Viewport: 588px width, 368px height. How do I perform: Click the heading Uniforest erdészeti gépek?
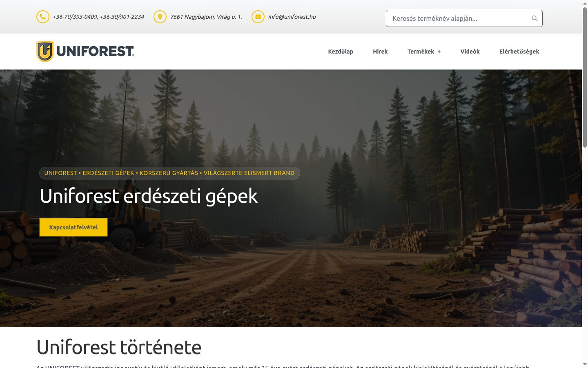(149, 196)
